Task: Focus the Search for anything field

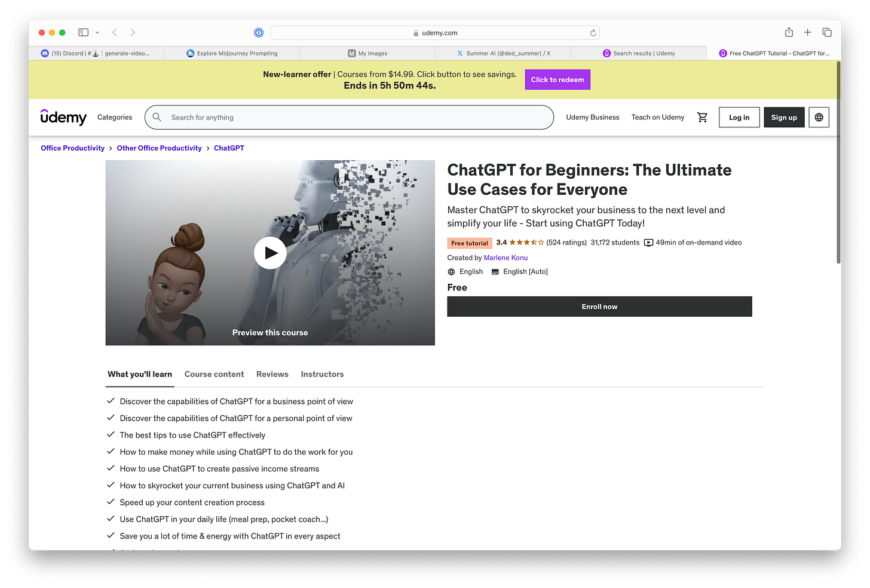Action: pyautogui.click(x=349, y=117)
